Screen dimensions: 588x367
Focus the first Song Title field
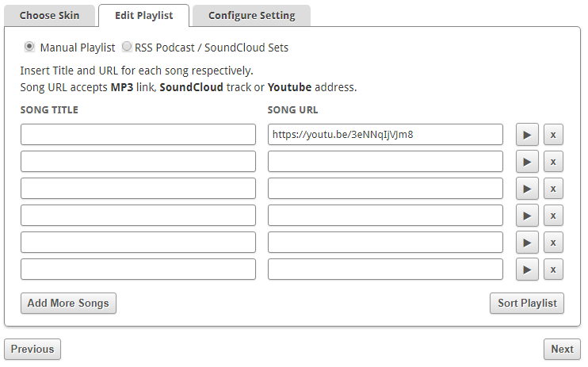click(138, 135)
